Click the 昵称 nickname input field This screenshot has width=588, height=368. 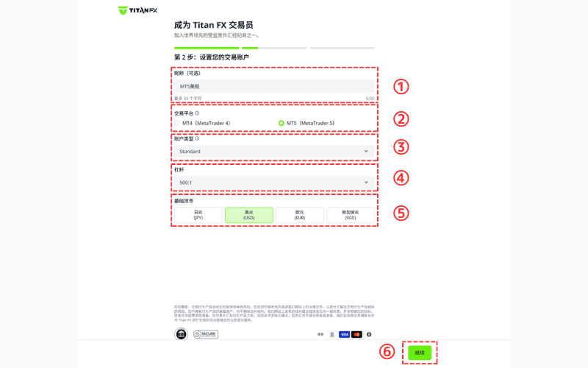pyautogui.click(x=274, y=86)
